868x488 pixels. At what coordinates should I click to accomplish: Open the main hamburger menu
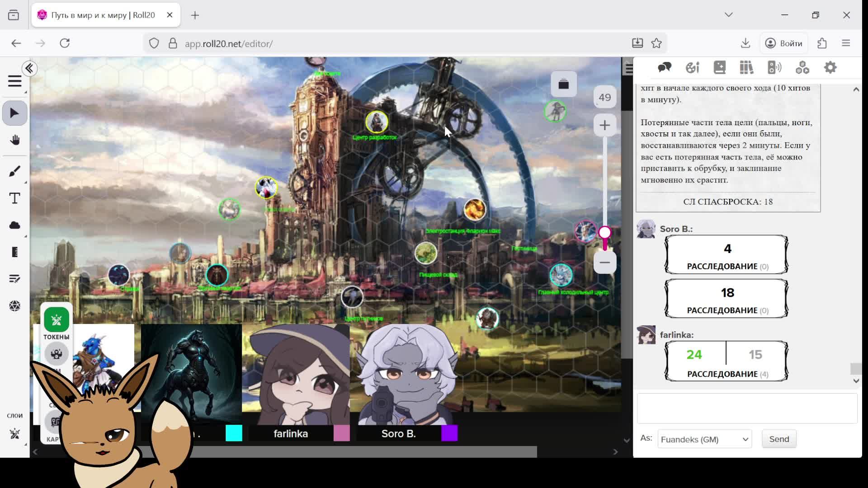point(14,81)
